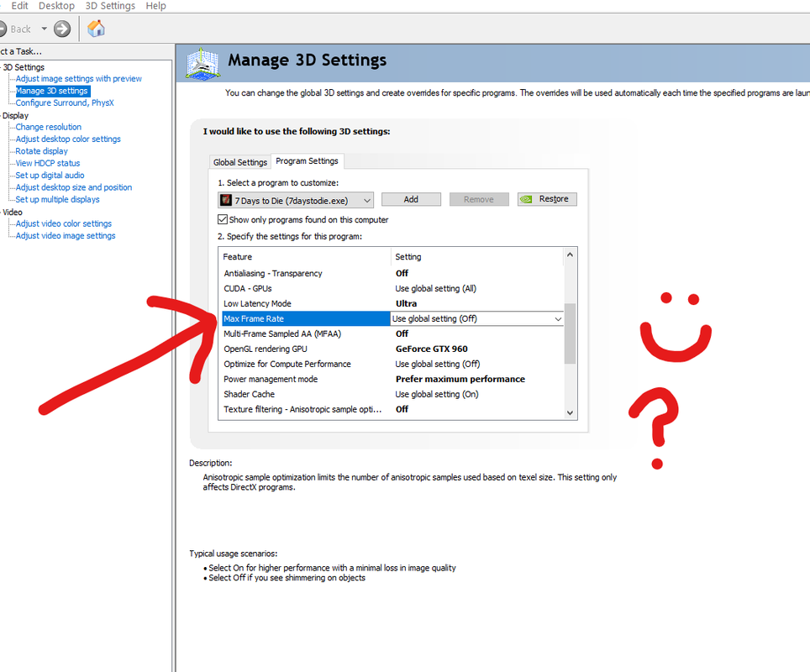Screen dimensions: 810x672
Task: Open Adjust desktop size and position
Action: 74,187
